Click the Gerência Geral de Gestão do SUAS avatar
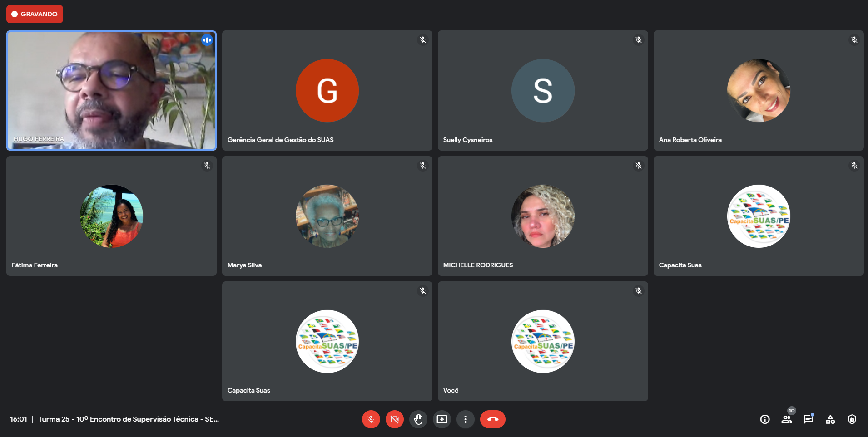868x437 pixels. point(327,90)
